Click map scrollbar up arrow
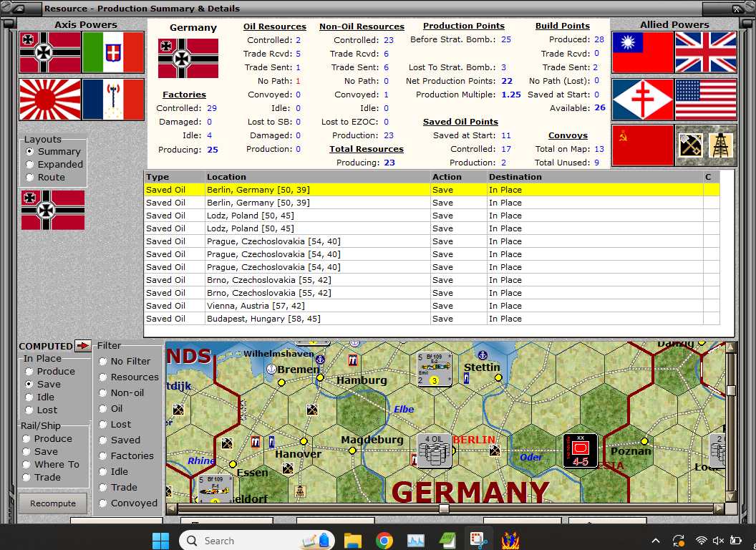This screenshot has height=550, width=756. point(732,347)
